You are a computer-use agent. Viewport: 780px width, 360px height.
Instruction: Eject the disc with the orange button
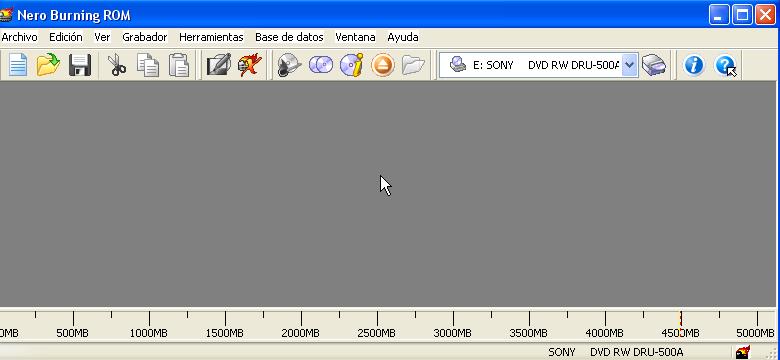[x=383, y=65]
